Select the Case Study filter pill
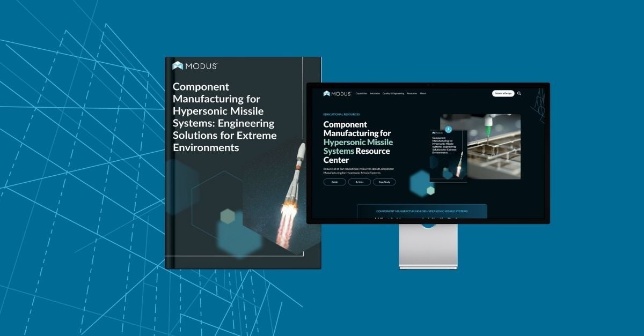Screen dimensions: 644x336 coord(384,182)
